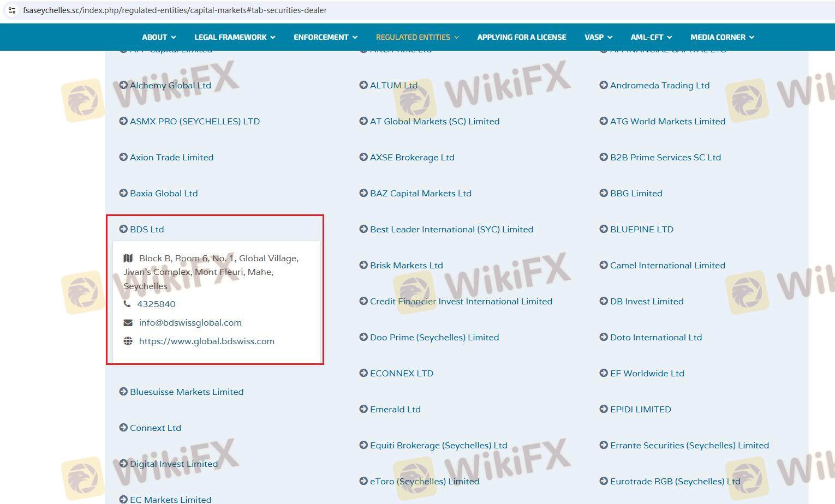
Task: Expand Best Leader International (SYC) Limited
Action: (x=451, y=229)
